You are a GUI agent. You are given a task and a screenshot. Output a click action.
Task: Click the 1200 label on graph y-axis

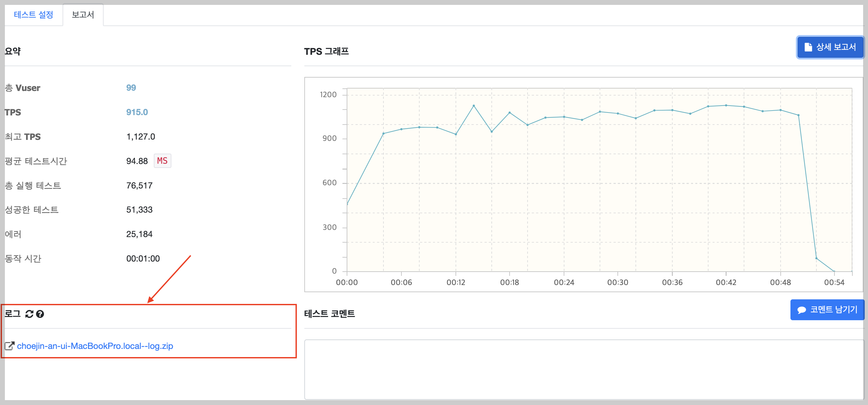click(328, 95)
